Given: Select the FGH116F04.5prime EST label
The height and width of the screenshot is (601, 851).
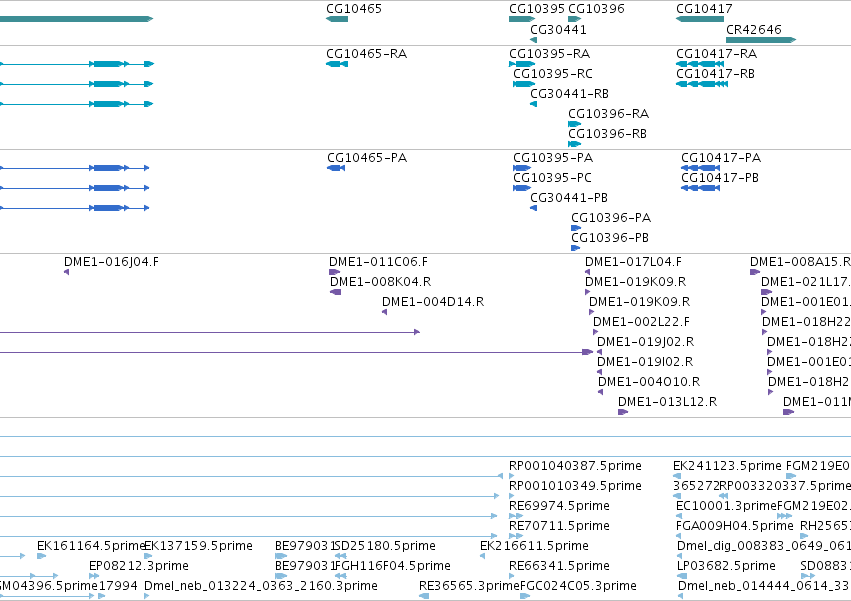Looking at the screenshot, I should point(393,566).
